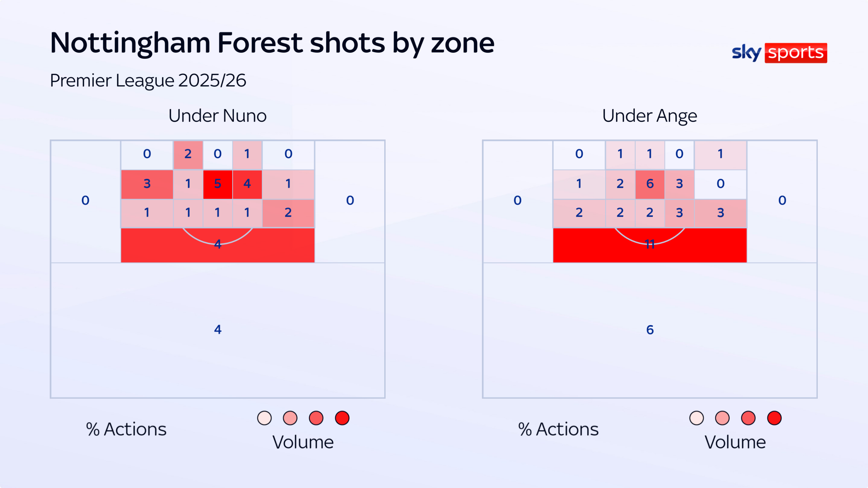
Task: Click "% Actions" label below Nuno chart
Action: pyautogui.click(x=126, y=429)
